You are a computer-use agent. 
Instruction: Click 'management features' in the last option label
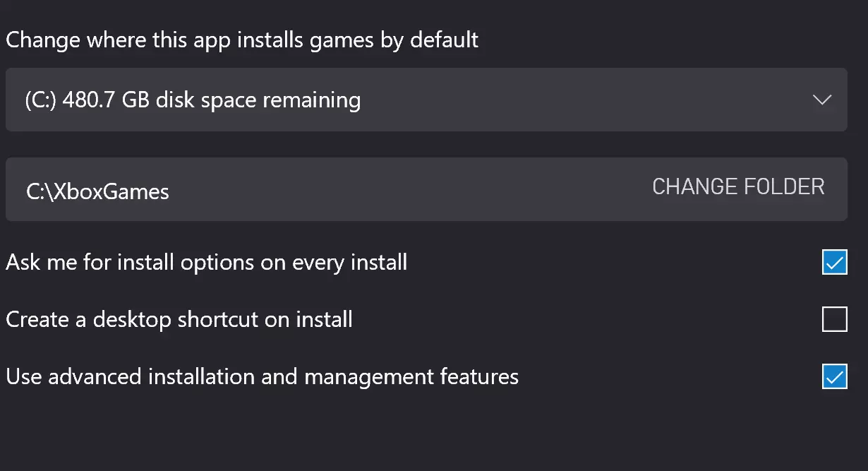tap(411, 376)
